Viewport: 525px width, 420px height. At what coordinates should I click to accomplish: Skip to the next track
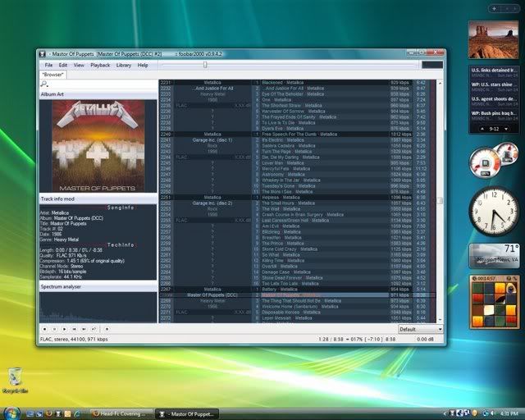(x=84, y=329)
